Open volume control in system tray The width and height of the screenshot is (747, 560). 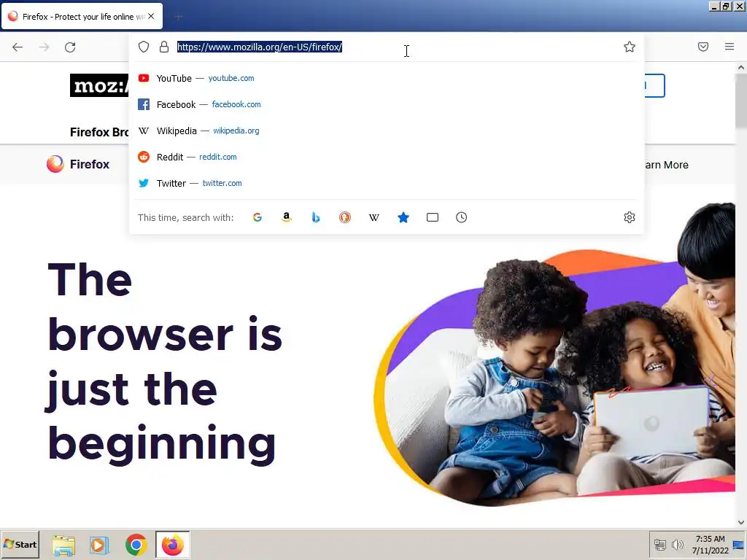(x=677, y=545)
